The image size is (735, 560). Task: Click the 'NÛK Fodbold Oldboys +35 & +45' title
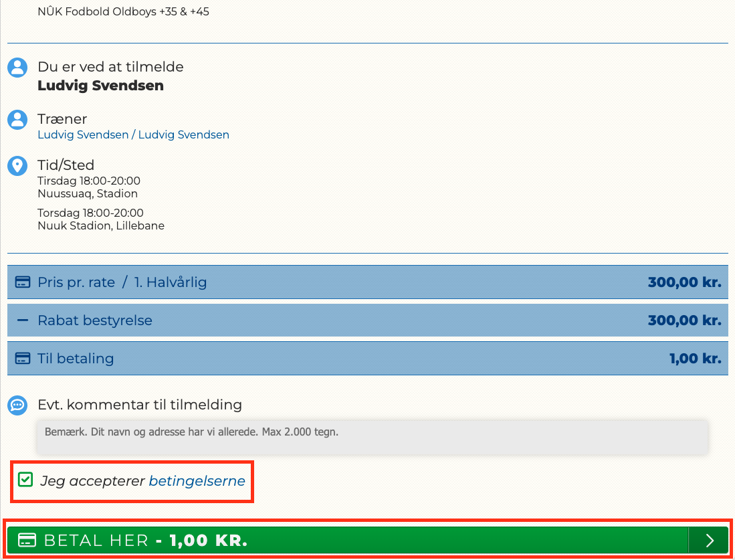pyautogui.click(x=123, y=12)
